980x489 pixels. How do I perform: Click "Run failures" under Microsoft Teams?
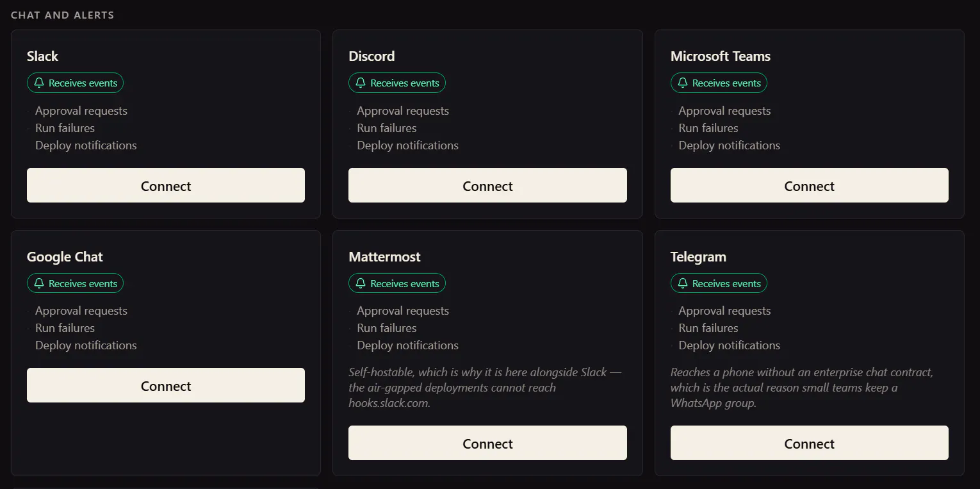pos(708,128)
